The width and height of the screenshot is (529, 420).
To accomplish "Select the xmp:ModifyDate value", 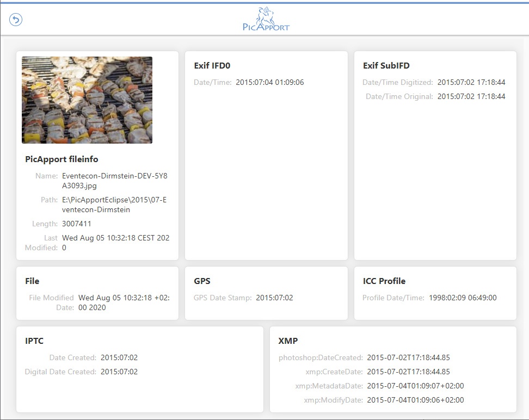I will click(415, 400).
